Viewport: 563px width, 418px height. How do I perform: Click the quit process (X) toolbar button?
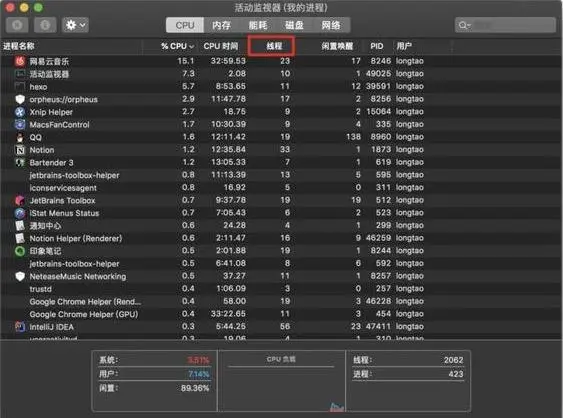[x=17, y=25]
